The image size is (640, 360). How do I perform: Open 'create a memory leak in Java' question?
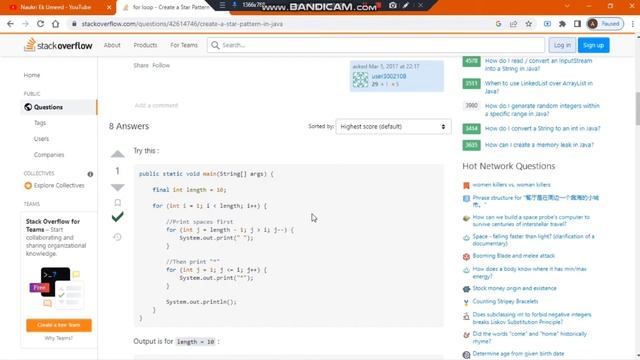[x=539, y=144]
